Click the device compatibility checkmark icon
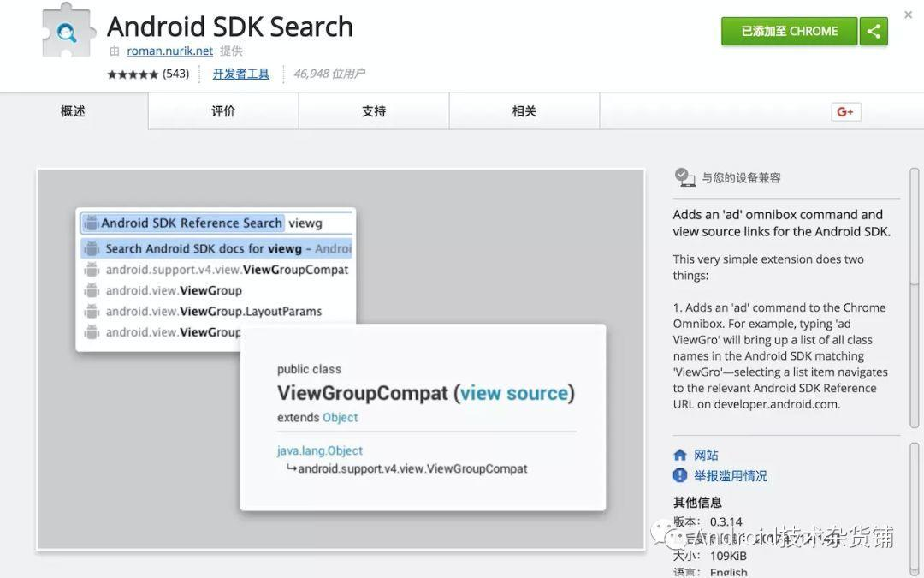This screenshot has width=924, height=578. tap(684, 176)
